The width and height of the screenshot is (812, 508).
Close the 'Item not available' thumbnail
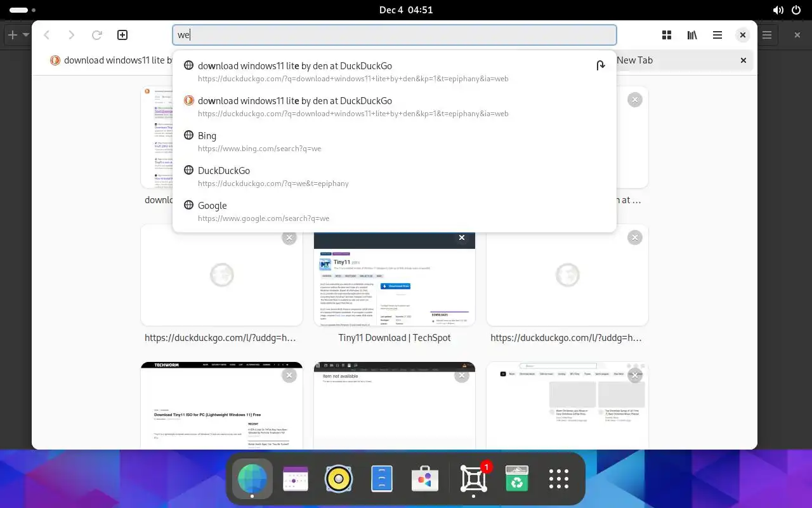[x=462, y=375]
